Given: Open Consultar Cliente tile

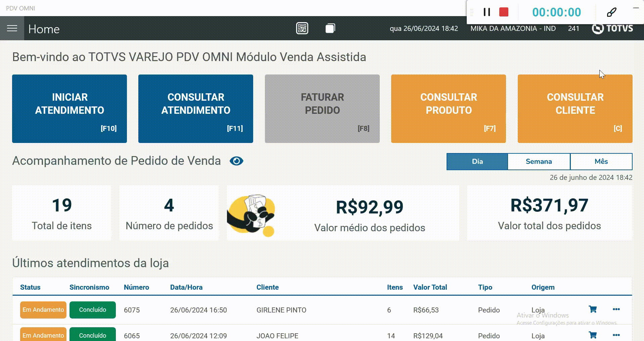Looking at the screenshot, I should pos(575,108).
